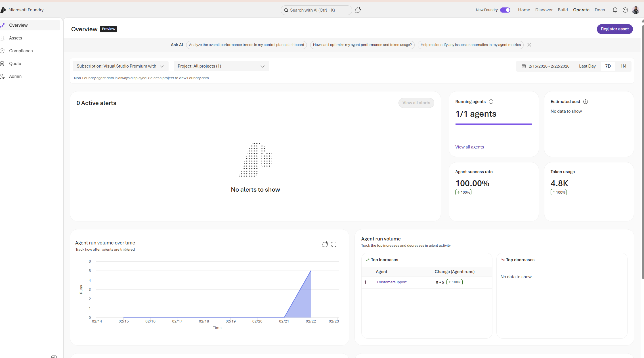Open the View all agents link

[x=469, y=147]
